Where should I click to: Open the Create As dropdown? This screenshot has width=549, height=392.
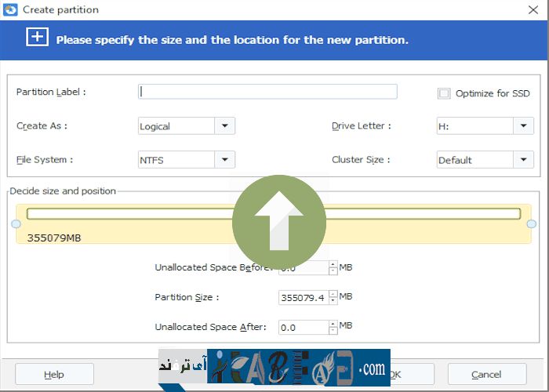[224, 126]
